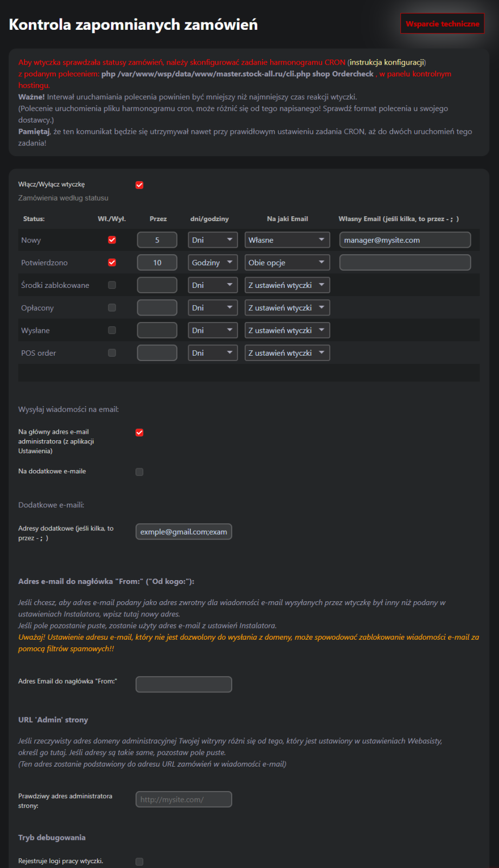
Task: Click the Prawdziwy adres administratora strony field
Action: pos(183,799)
